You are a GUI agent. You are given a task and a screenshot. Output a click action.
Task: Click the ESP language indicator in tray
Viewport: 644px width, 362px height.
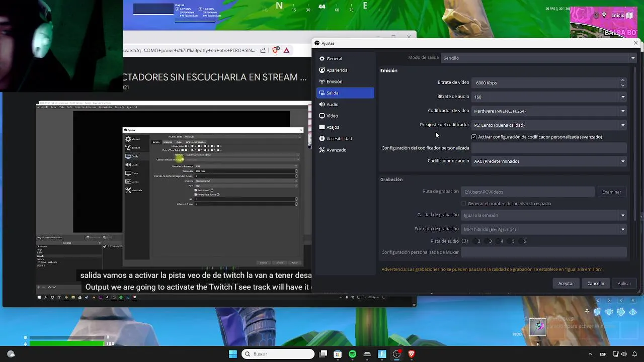coord(603,354)
